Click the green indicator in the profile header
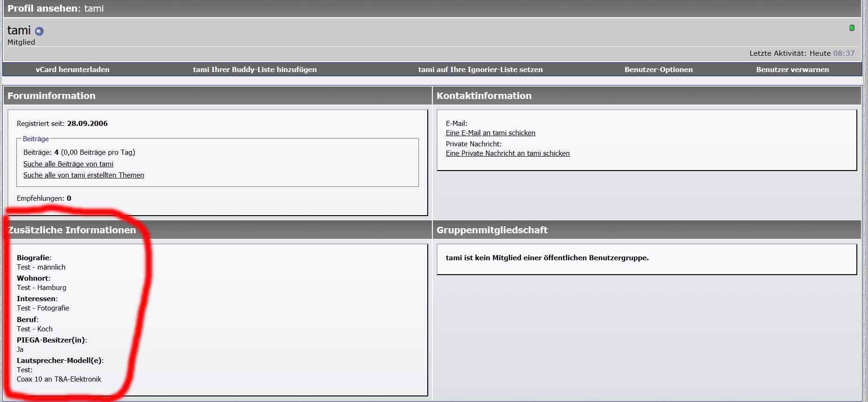The height and width of the screenshot is (402, 868). 852,28
